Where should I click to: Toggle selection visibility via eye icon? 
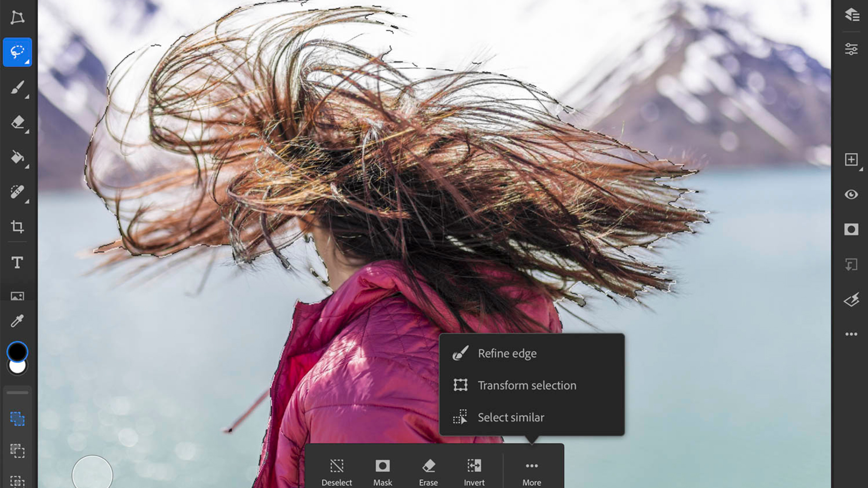852,194
